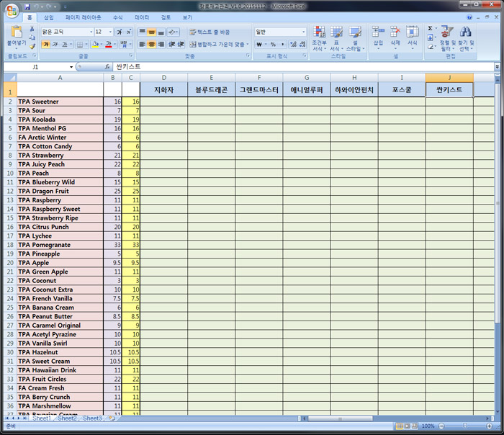Click the AutoSum sigma icon

point(431,29)
